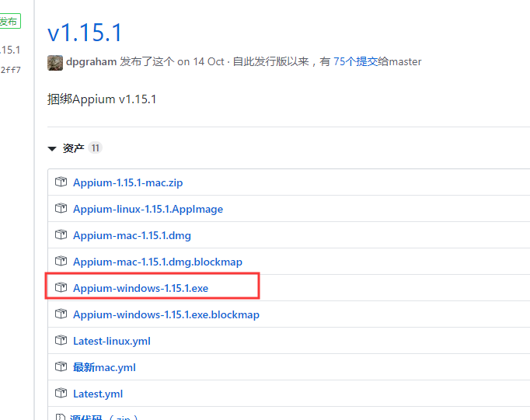The height and width of the screenshot is (420, 530).
Task: Download Appium-linux-1.15.1.AppImage
Action: [x=148, y=209]
